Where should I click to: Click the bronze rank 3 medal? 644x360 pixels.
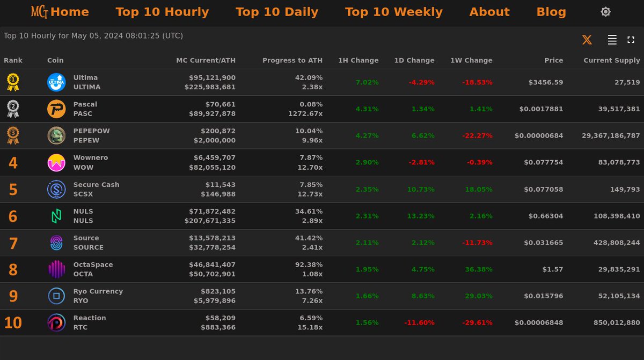[13, 135]
